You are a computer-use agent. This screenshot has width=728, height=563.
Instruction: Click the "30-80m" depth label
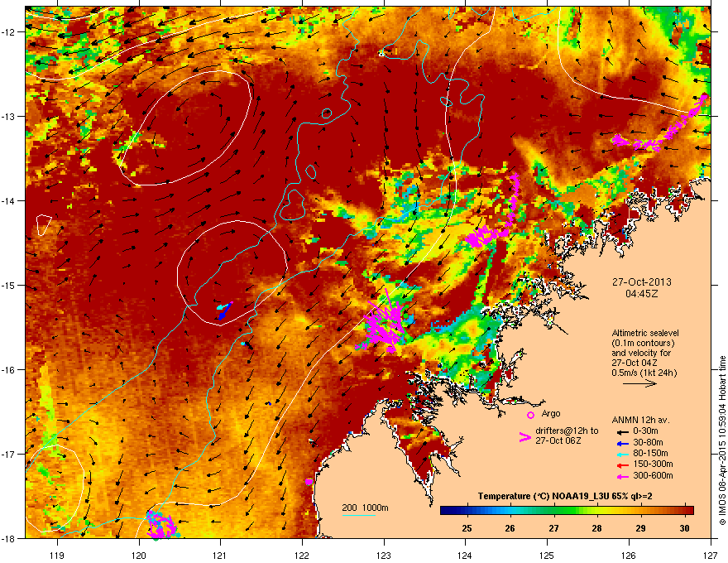point(648,442)
